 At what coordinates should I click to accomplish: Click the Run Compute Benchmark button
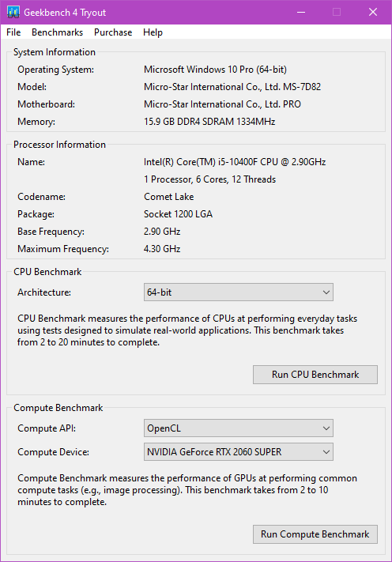[x=315, y=534]
